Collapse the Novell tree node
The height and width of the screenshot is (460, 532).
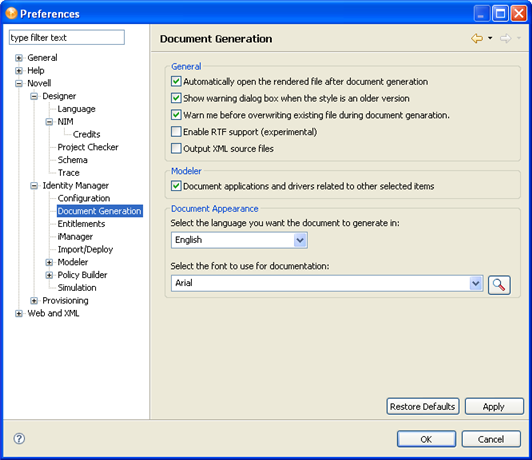pos(19,83)
